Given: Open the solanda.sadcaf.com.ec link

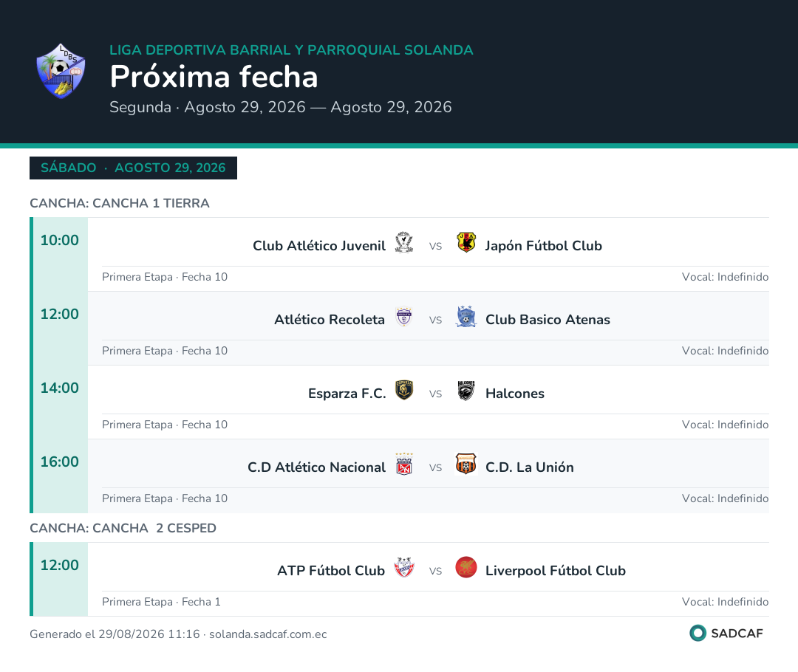Looking at the screenshot, I should click(267, 634).
